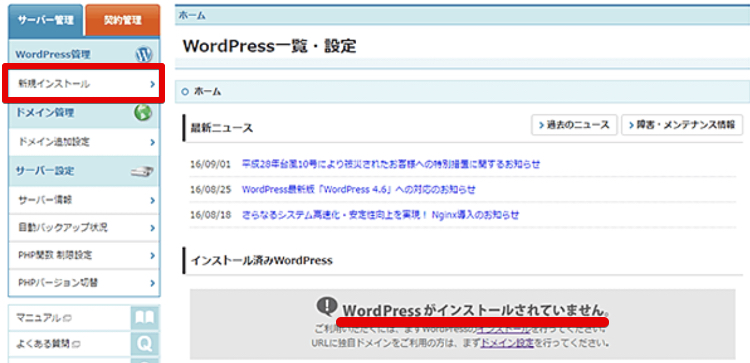Screen dimensions: 750x363
Task: Click the 16/08/25 news date
Action: coord(210,189)
